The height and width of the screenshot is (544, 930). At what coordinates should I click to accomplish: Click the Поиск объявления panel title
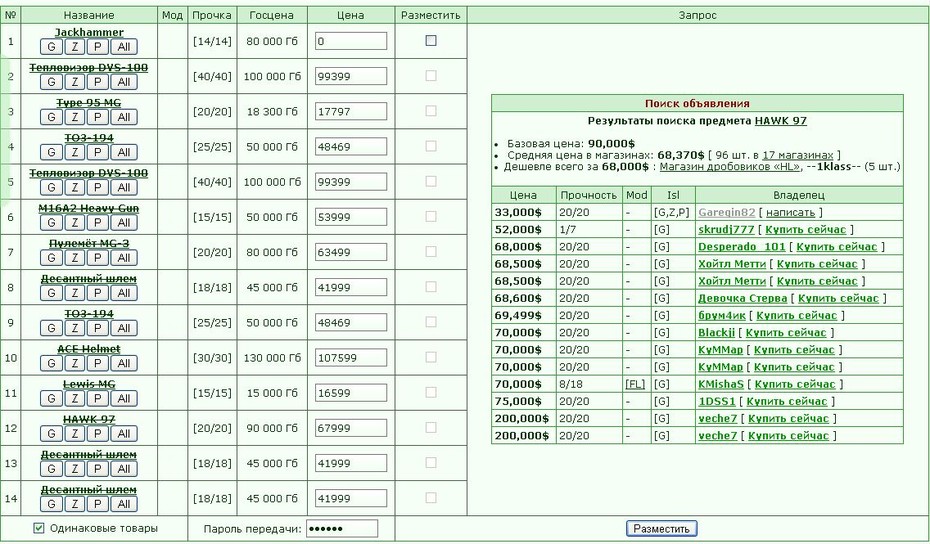pyautogui.click(x=697, y=104)
